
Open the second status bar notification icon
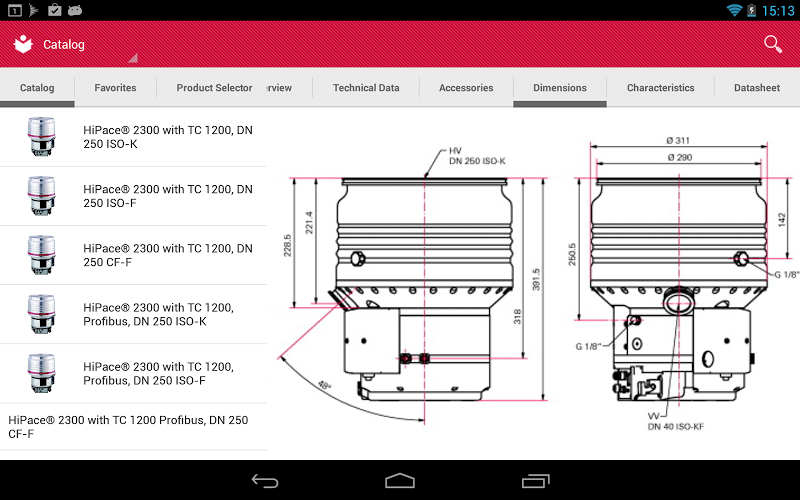34,10
